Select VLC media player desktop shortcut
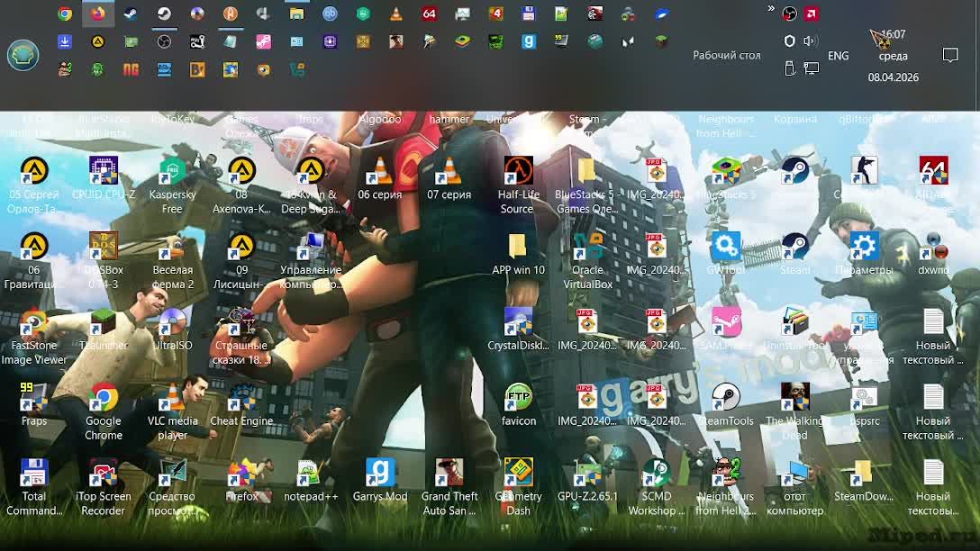The width and height of the screenshot is (980, 551). coord(173,411)
